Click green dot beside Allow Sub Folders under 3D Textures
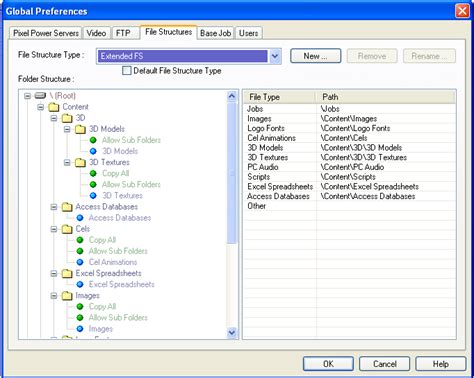474x378 pixels. tap(93, 185)
